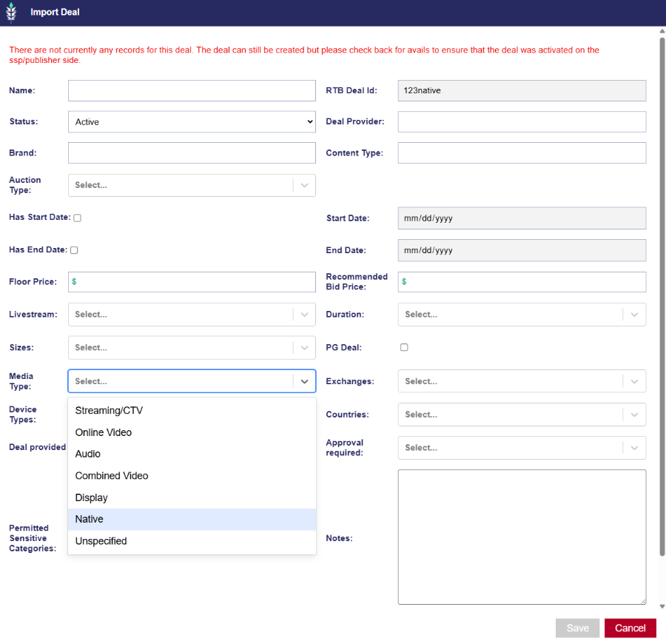Screen dimensions: 666x644
Task: Click the Cancel button
Action: coord(630,628)
